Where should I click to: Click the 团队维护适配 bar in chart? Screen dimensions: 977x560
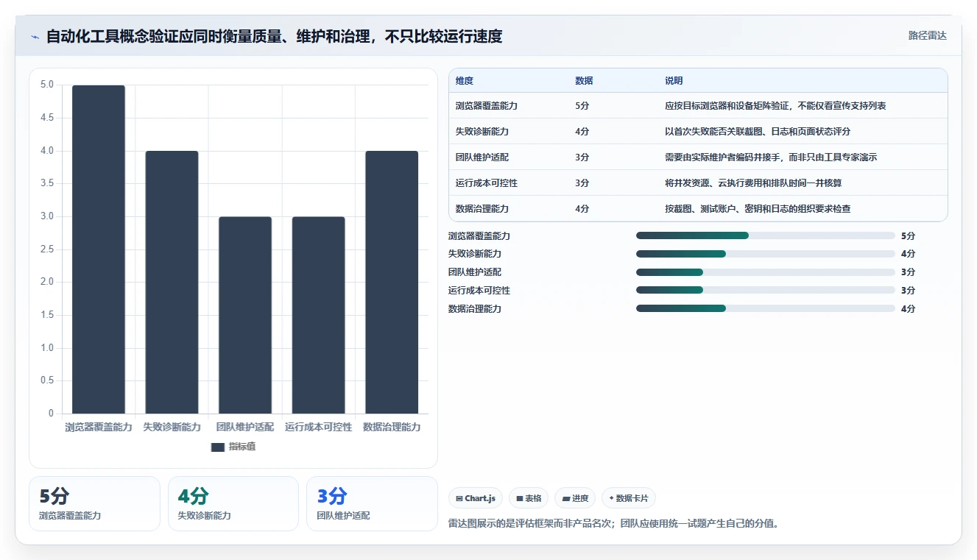coord(245,315)
